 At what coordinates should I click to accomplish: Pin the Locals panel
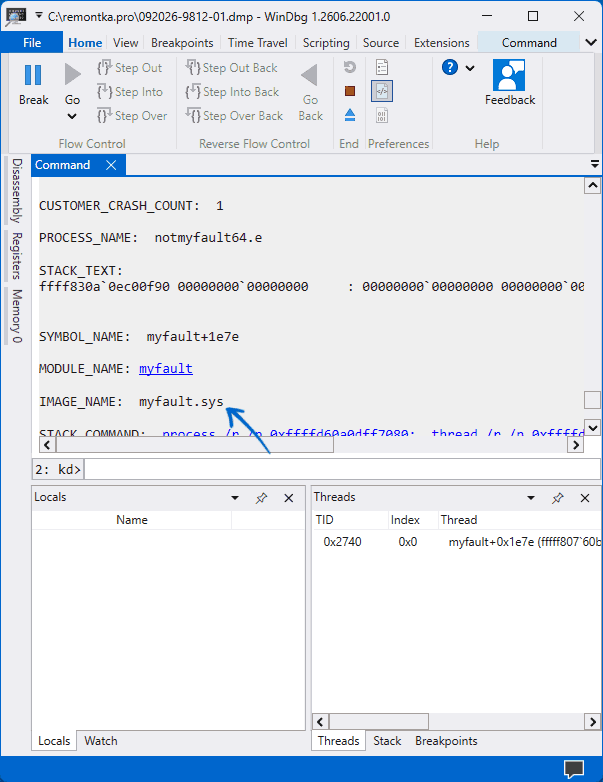tap(261, 498)
